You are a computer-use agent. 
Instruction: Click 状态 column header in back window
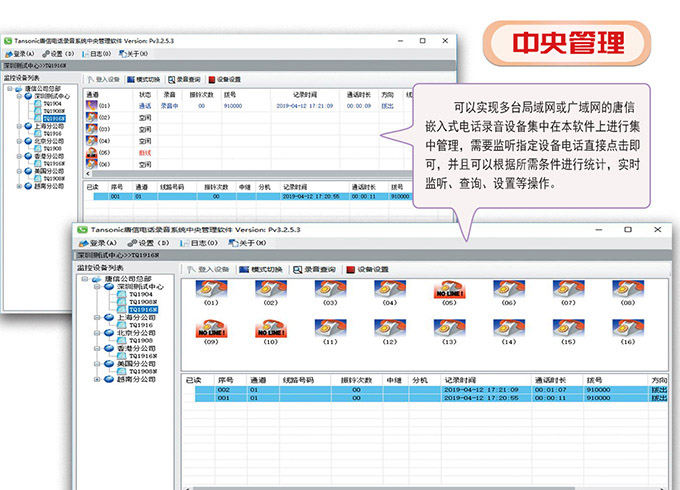click(x=145, y=95)
